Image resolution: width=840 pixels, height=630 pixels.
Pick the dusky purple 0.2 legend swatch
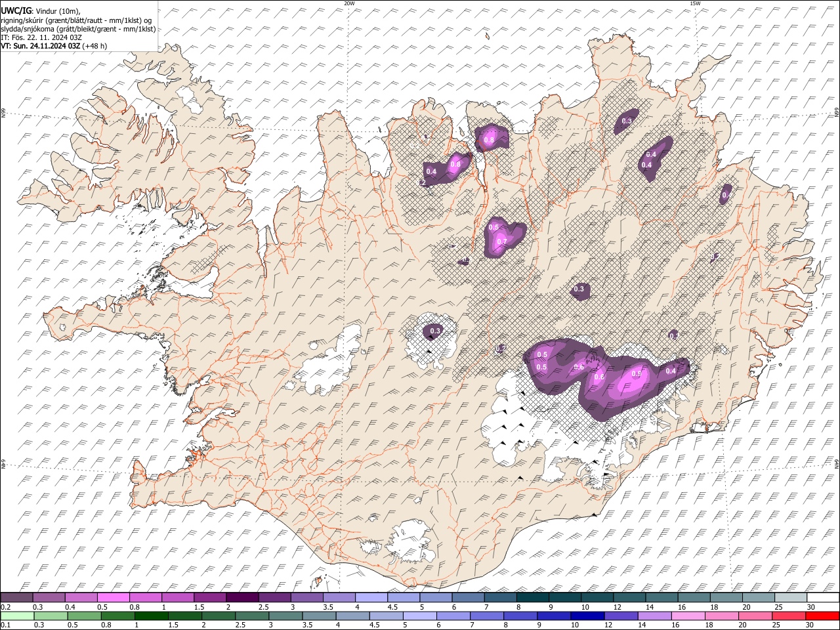coord(16,597)
